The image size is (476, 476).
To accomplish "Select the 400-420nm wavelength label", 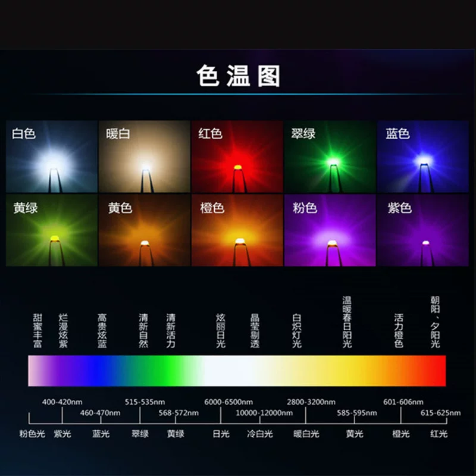I will (x=62, y=402).
